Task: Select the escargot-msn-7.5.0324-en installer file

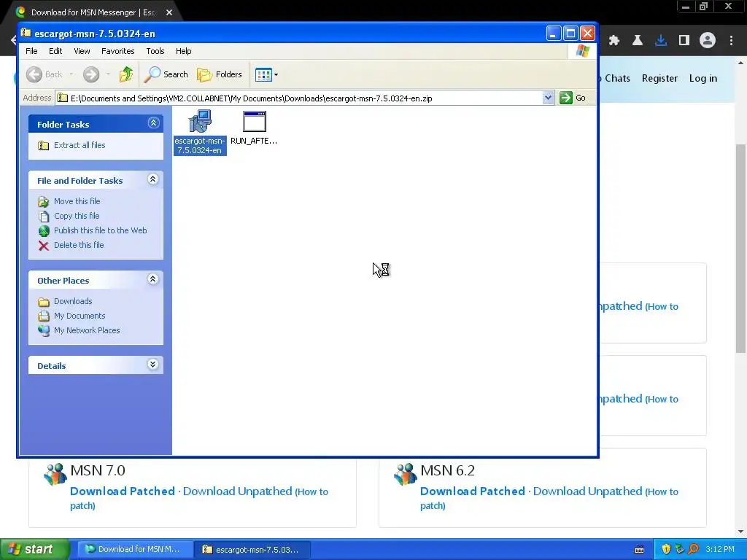Action: [200, 132]
